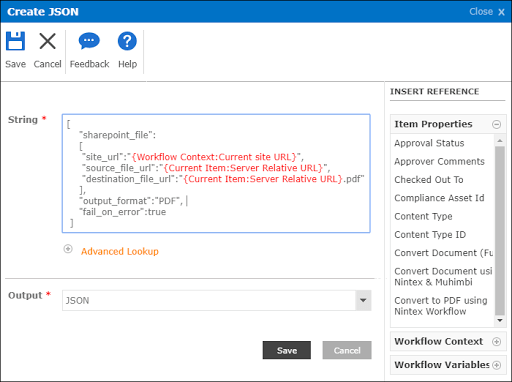Click the Save floppy disk toolbar icon

[15, 41]
